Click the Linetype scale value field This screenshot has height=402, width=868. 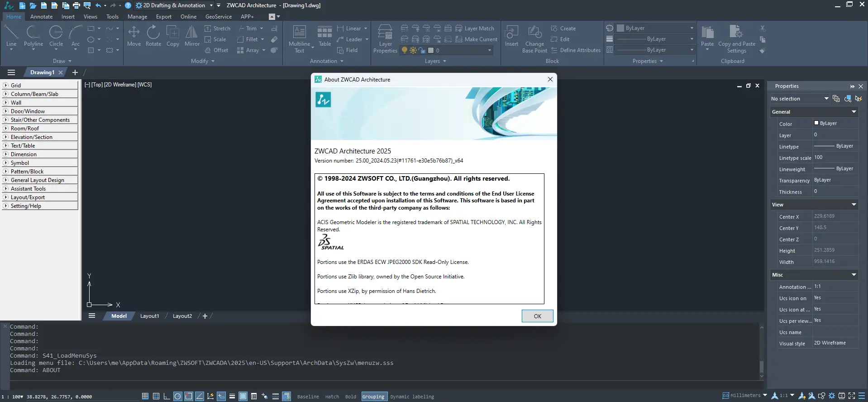(835, 158)
